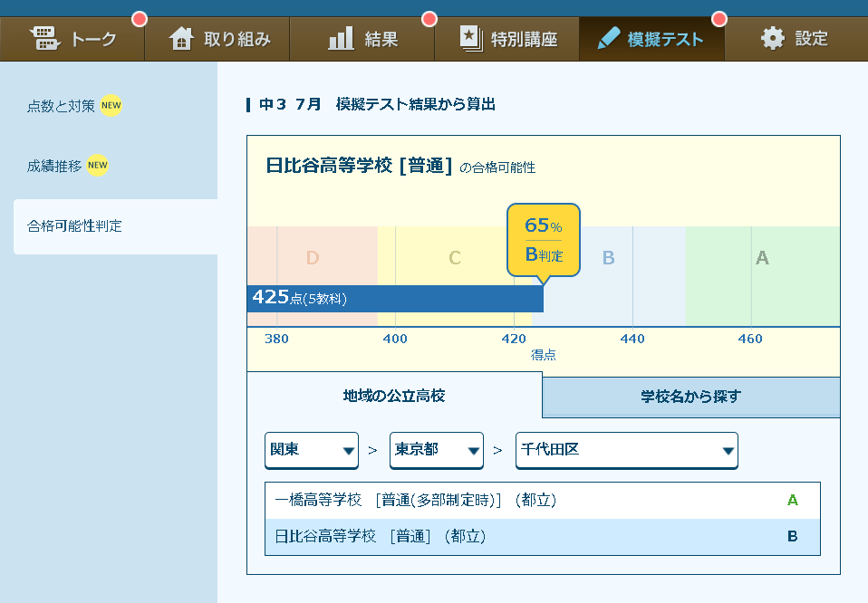Click the 400 axis label

point(395,339)
